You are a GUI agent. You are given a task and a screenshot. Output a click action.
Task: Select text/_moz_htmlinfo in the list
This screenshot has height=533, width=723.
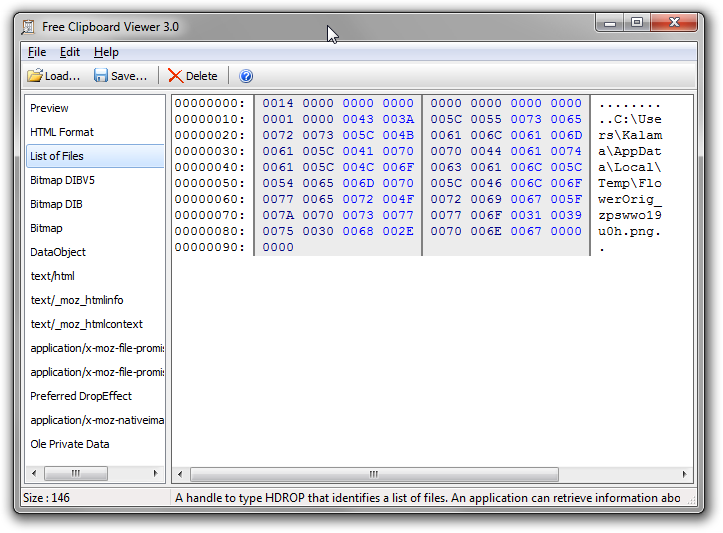click(x=77, y=300)
